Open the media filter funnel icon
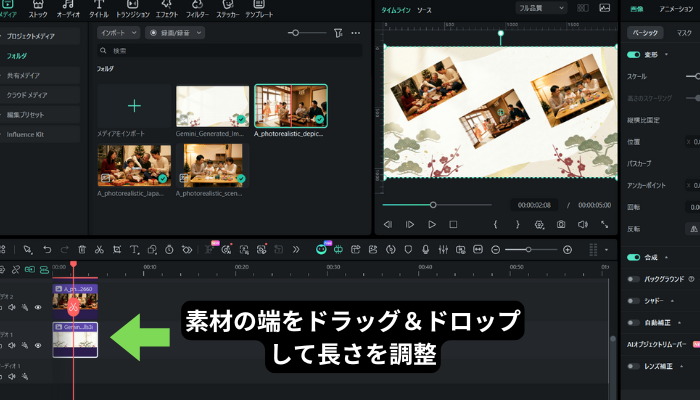Image resolution: width=700 pixels, height=400 pixels. 338,33
